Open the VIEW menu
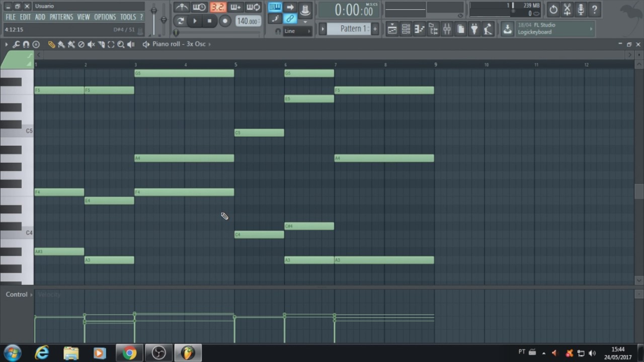The height and width of the screenshot is (362, 644). (84, 17)
